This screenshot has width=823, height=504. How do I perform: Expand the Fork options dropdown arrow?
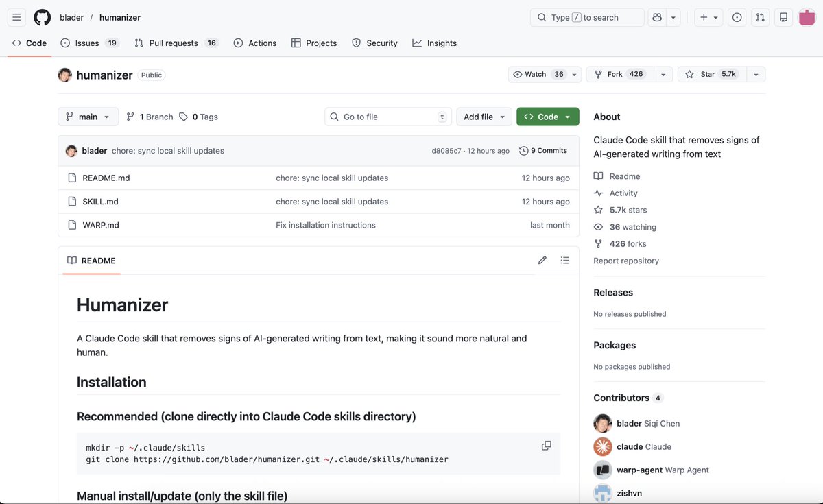coord(663,74)
